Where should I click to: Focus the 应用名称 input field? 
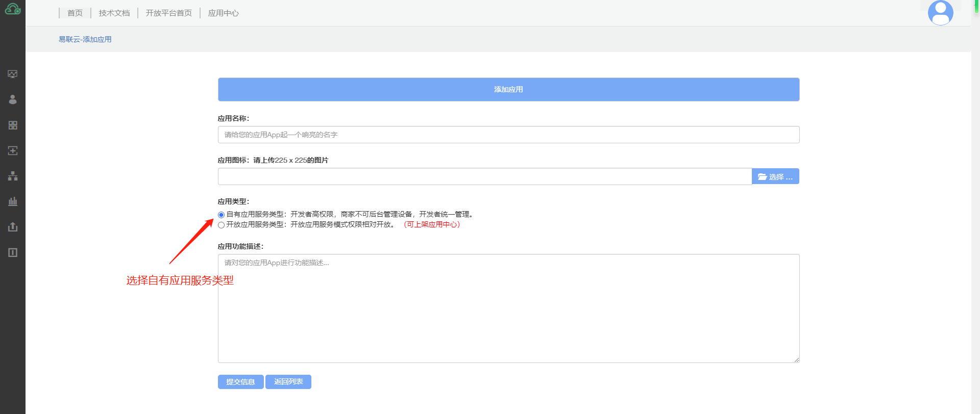(x=508, y=135)
